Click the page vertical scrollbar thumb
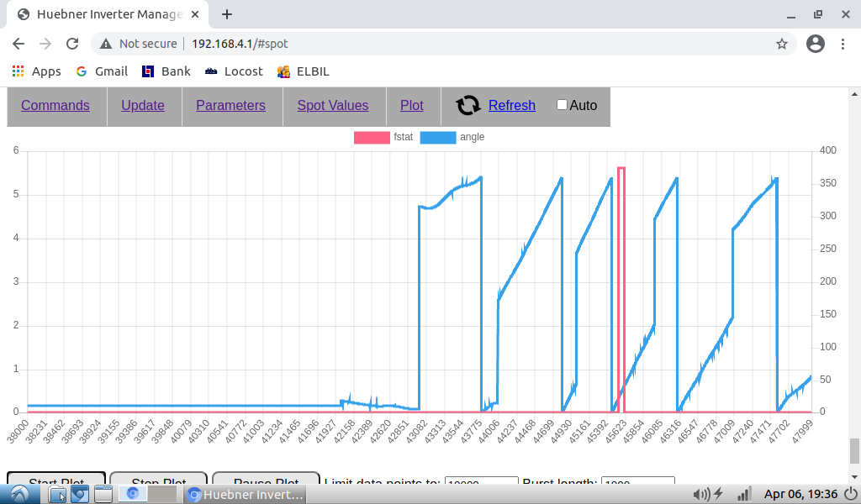Image resolution: width=861 pixels, height=504 pixels. click(x=854, y=450)
